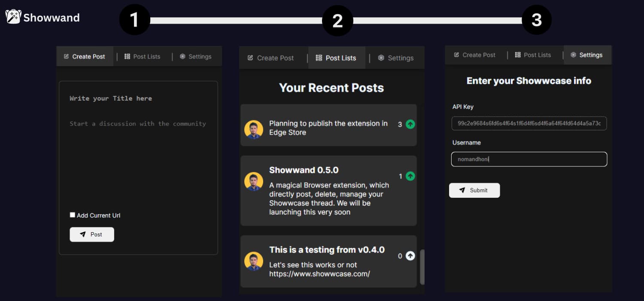The width and height of the screenshot is (644, 301).
Task: Go to Settings tab above Your Recent Posts
Action: (396, 58)
